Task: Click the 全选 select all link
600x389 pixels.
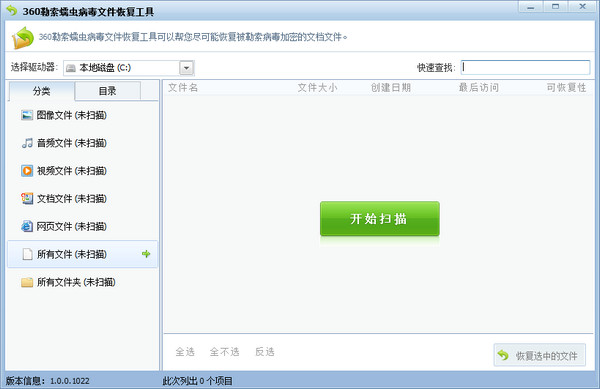Action: click(185, 352)
